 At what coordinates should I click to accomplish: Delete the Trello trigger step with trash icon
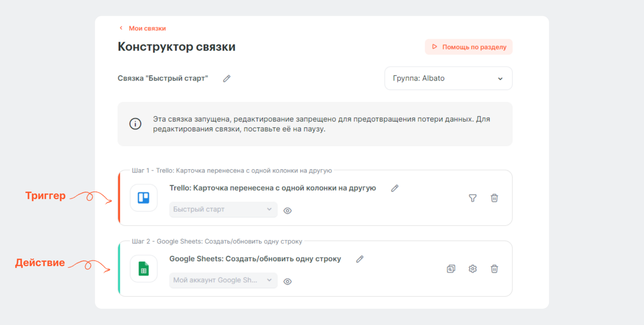pos(494,198)
